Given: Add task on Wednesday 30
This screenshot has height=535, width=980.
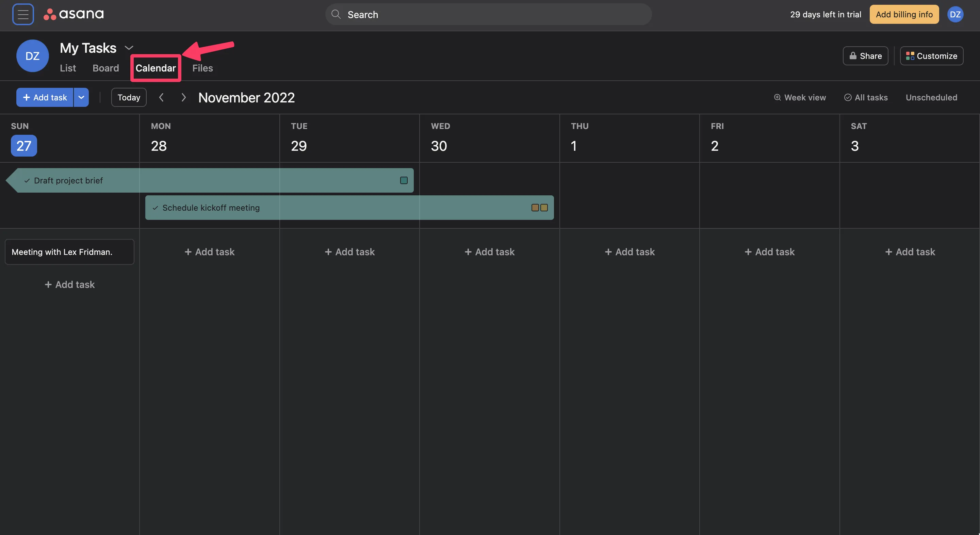Looking at the screenshot, I should pyautogui.click(x=490, y=252).
